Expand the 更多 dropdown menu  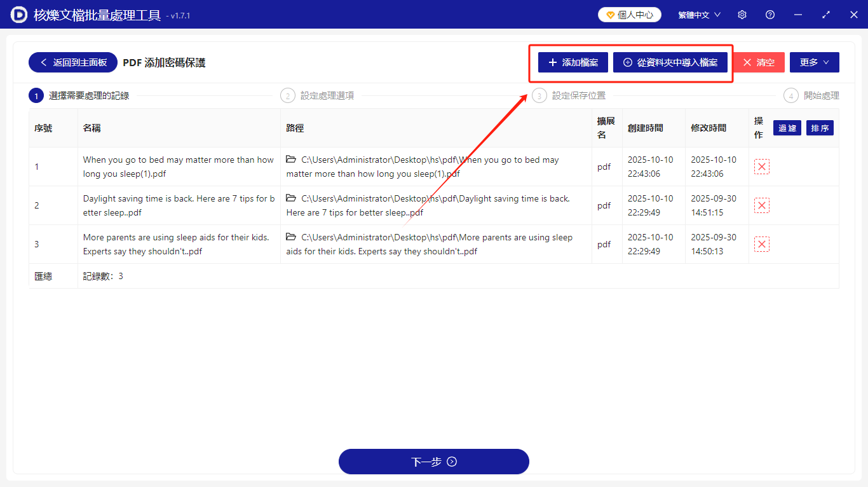(814, 62)
